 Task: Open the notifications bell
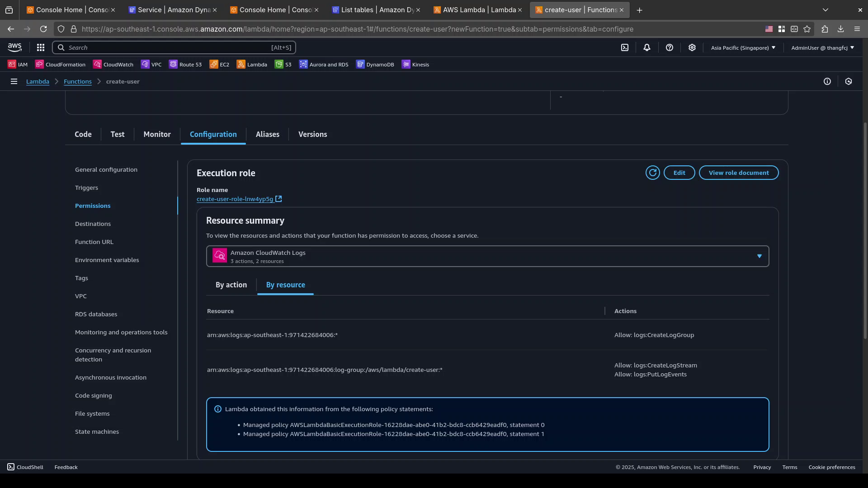[x=646, y=47]
